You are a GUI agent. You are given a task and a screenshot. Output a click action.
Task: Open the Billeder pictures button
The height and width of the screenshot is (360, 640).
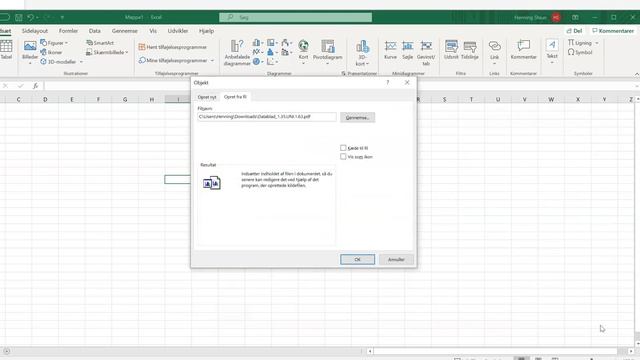click(x=30, y=52)
